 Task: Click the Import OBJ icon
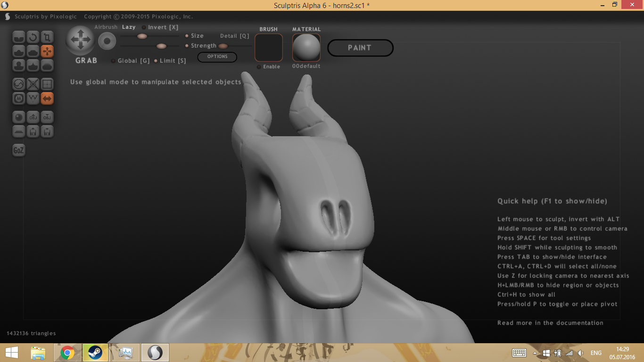[33, 117]
